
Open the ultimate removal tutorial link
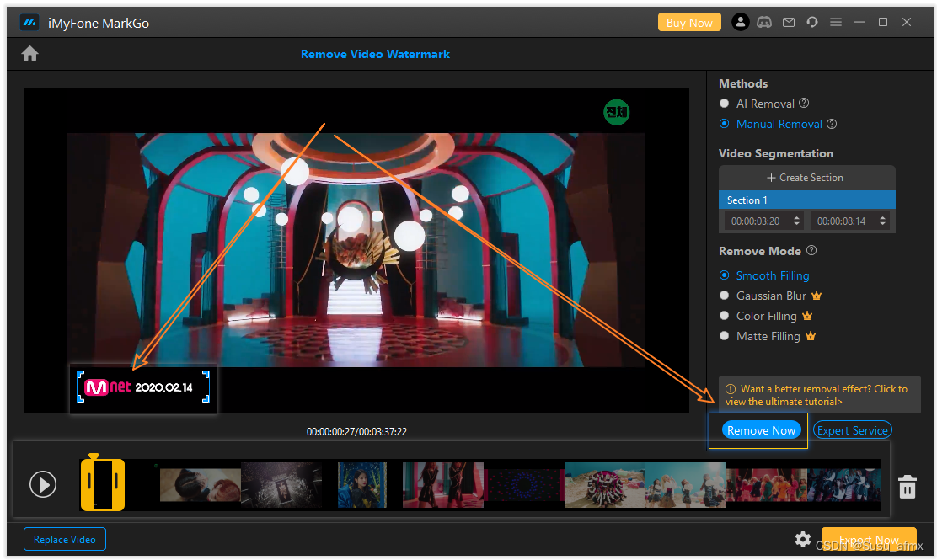(817, 395)
